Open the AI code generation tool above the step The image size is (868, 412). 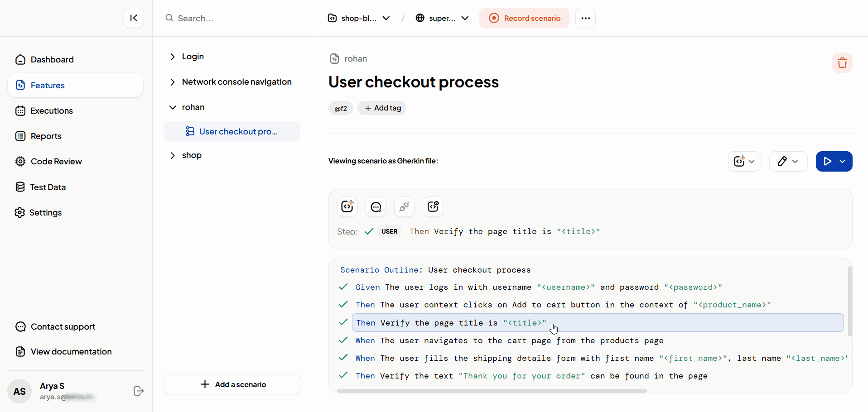347,206
